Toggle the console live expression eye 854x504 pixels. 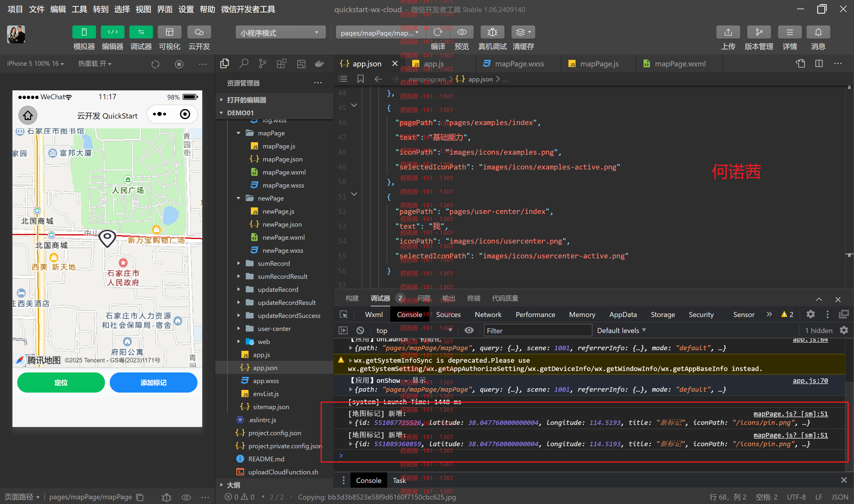click(469, 330)
